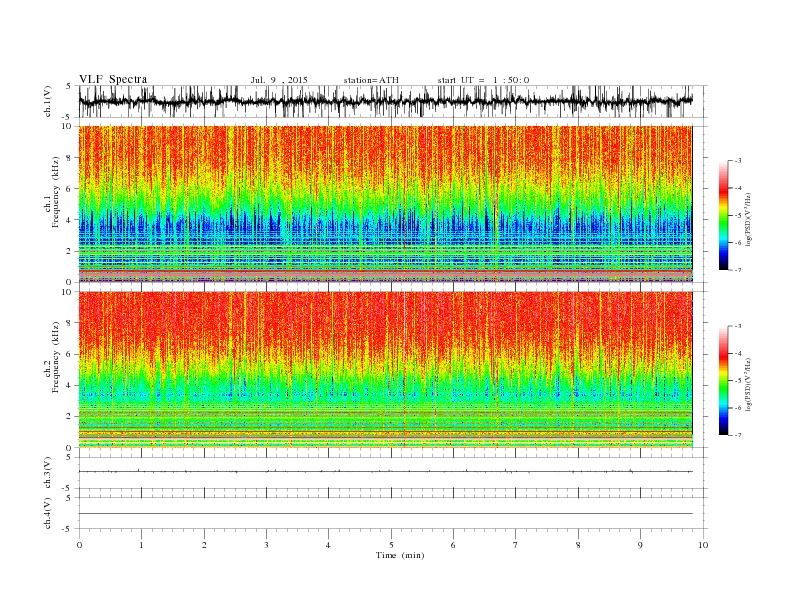Click the "-5" label on ch.1 colorbar
This screenshot has height=612, width=792.
pos(738,216)
